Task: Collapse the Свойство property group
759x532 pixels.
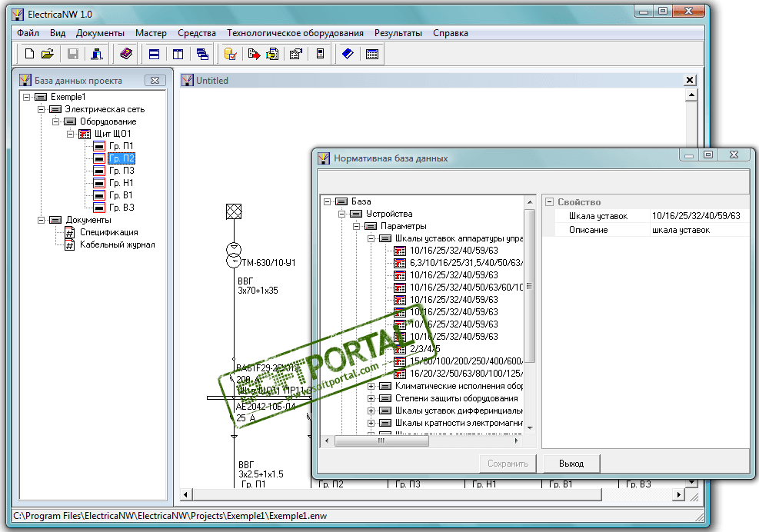Action: click(549, 202)
